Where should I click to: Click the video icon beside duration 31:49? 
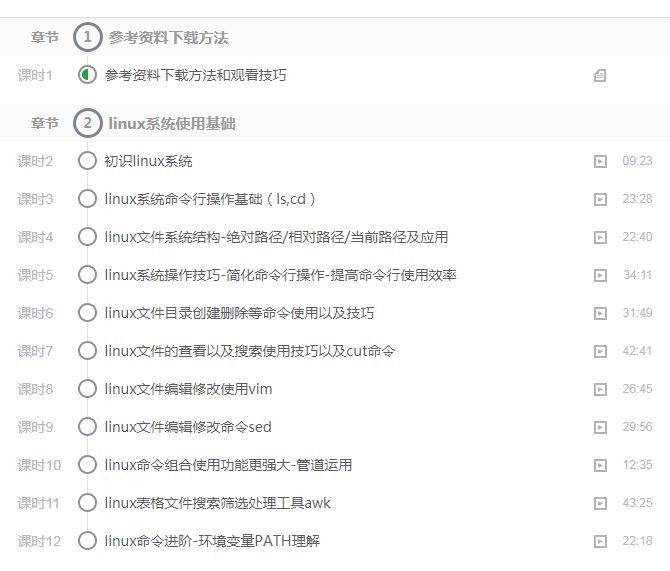600,313
